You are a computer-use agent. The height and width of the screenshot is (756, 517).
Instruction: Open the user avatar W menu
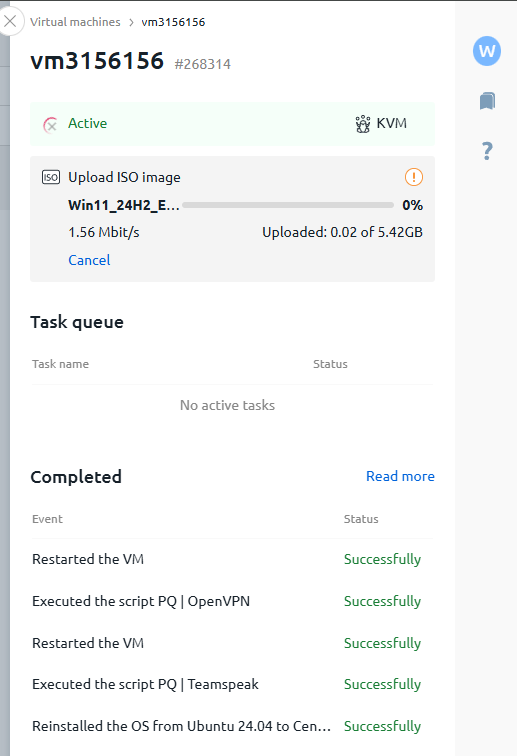pyautogui.click(x=487, y=51)
